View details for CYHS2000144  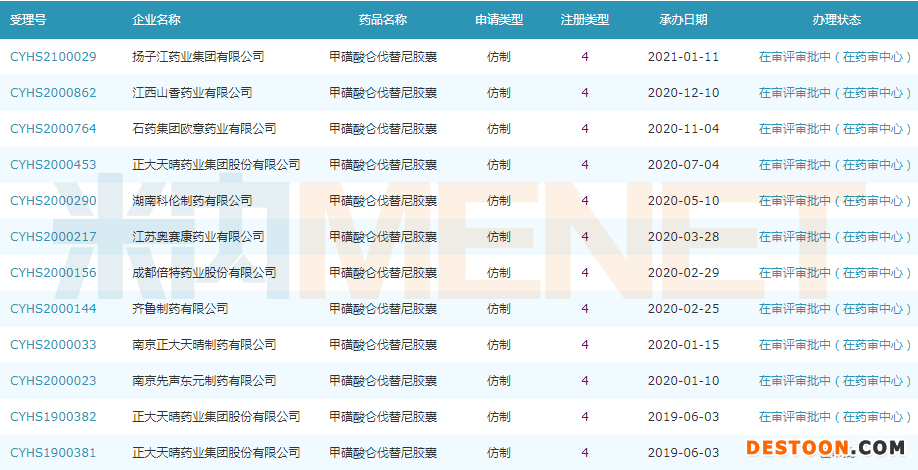[x=53, y=309]
